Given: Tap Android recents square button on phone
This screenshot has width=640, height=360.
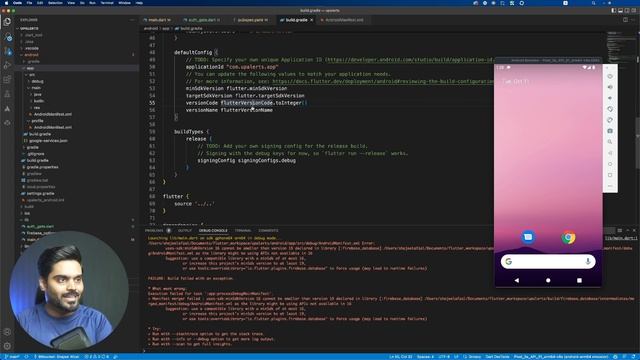Looking at the screenshot, I should point(579,280).
